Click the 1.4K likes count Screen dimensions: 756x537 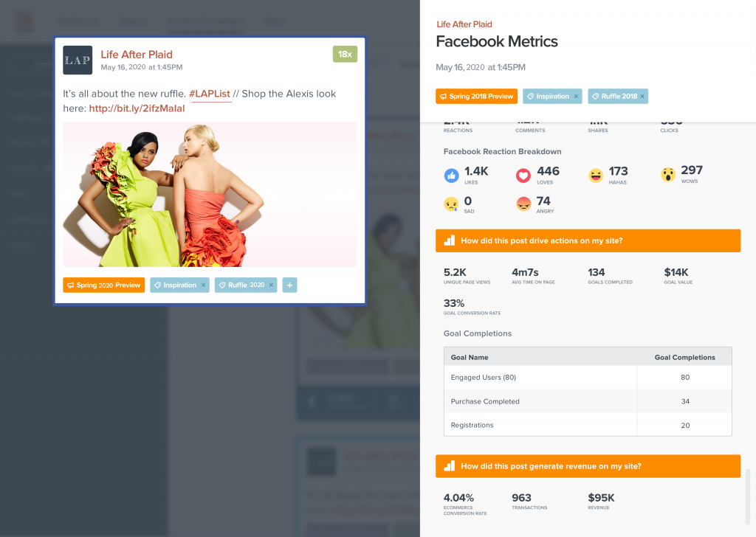click(476, 171)
